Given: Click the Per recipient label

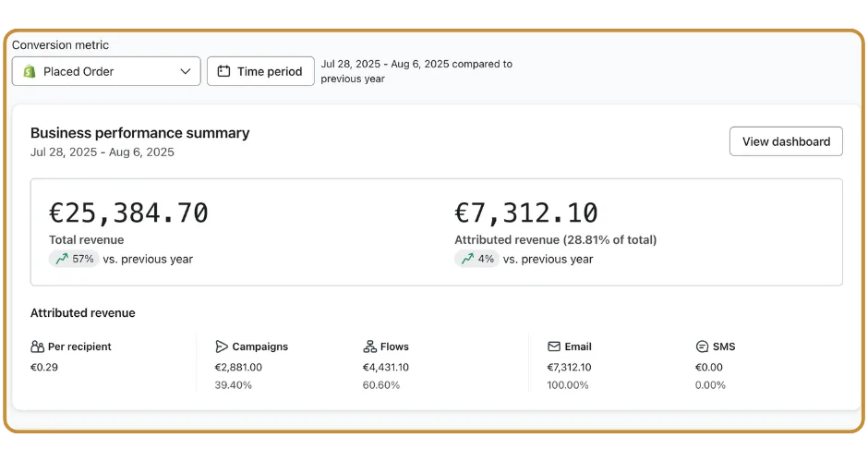Looking at the screenshot, I should 79,346.
